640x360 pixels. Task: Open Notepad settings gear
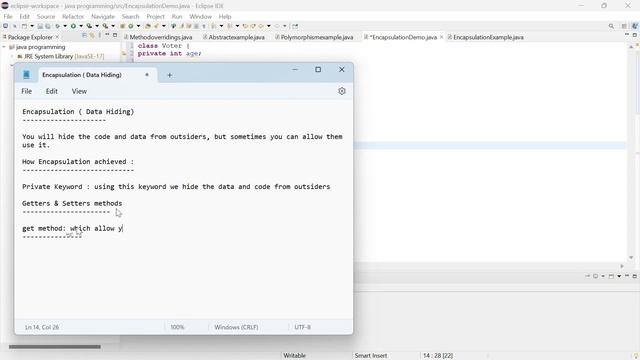coord(342,91)
